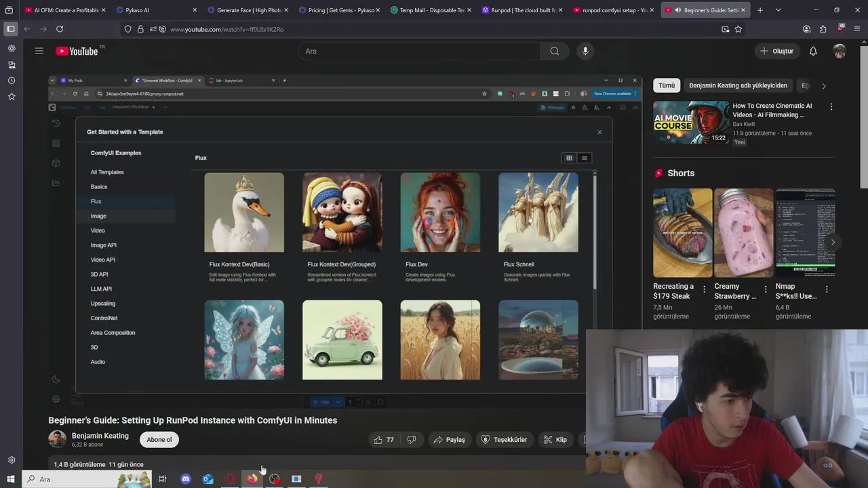
Task: Show more filter chips with the chevron
Action: 824,86
